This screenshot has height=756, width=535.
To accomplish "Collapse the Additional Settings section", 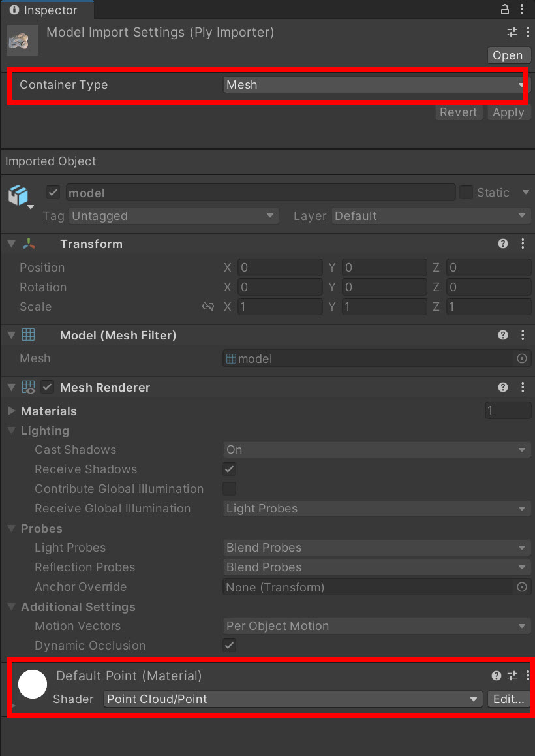I will 12,606.
